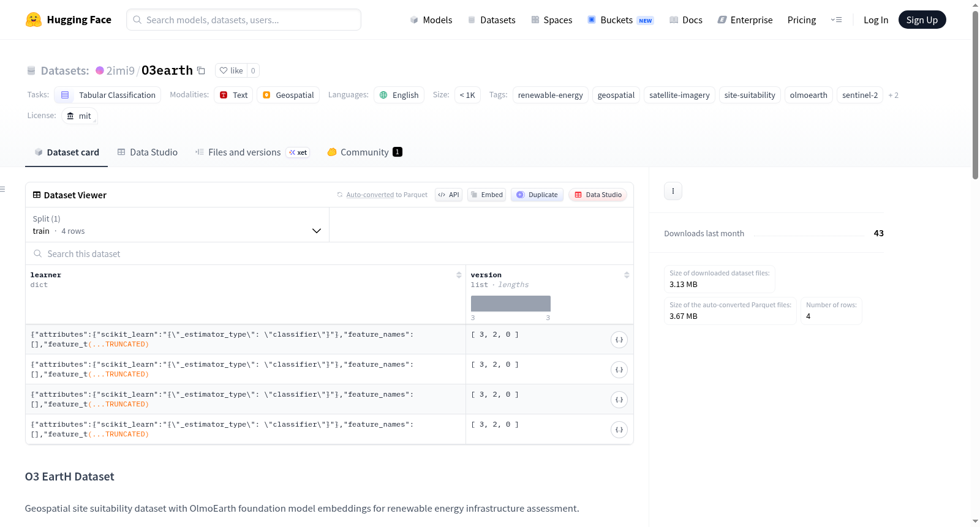This screenshot has height=527, width=980.
Task: Click the API button in Dataset Viewer
Action: click(448, 195)
